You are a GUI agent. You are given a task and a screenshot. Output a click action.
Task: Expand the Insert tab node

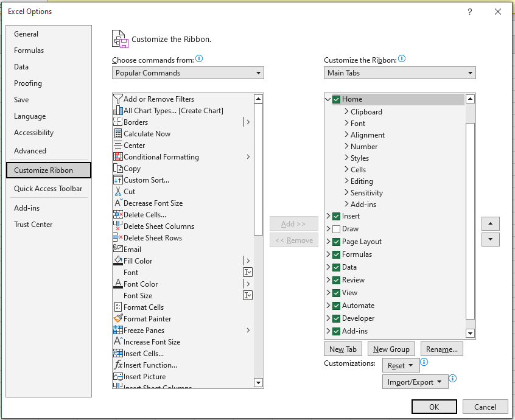coord(328,215)
